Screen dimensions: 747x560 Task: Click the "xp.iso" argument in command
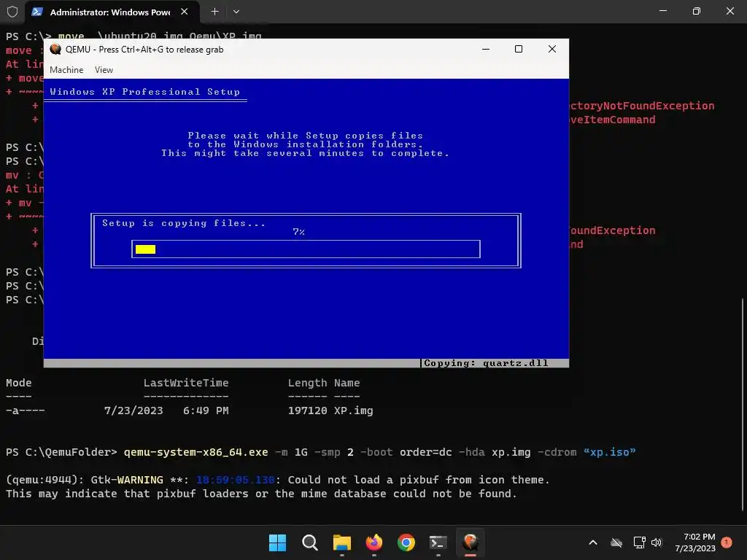609,452
